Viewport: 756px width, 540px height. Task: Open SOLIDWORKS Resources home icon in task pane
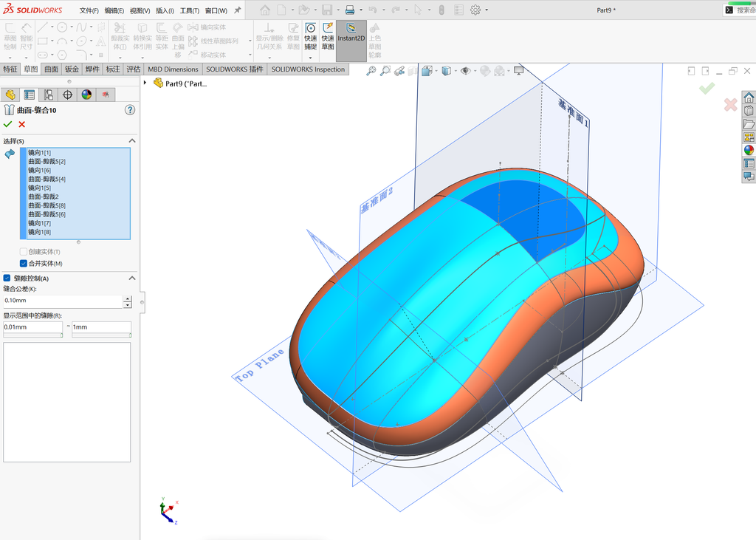coord(749,98)
